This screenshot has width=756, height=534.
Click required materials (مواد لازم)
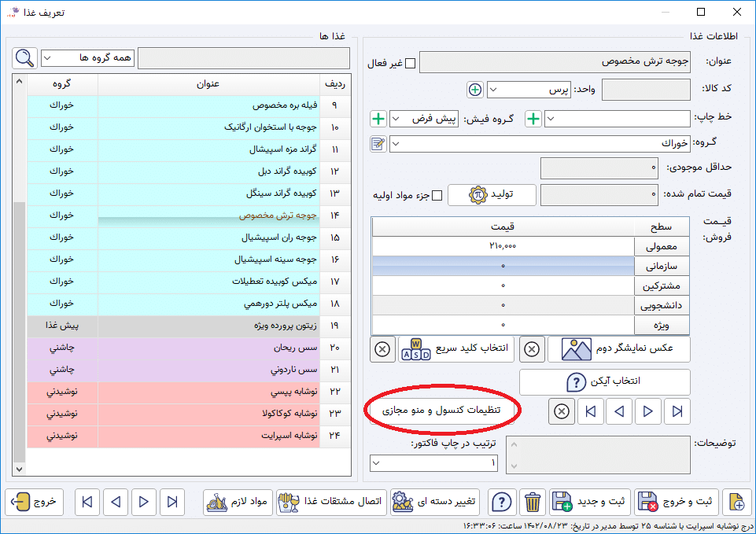point(238,503)
